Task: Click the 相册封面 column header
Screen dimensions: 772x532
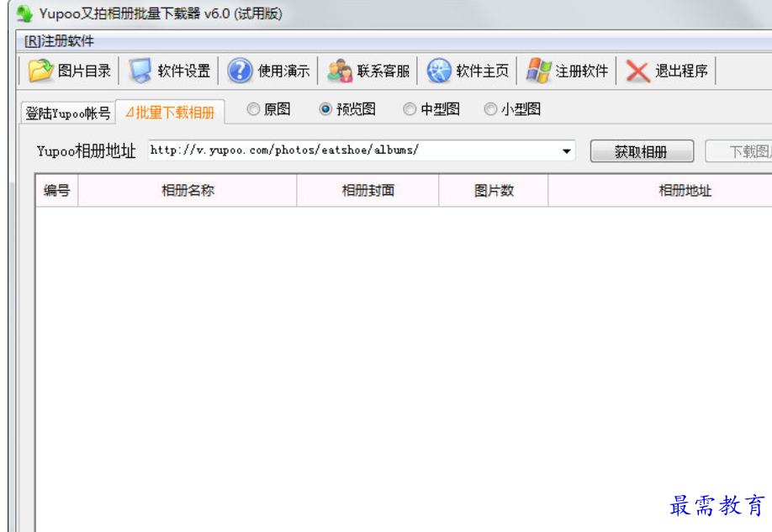Action: [x=367, y=191]
